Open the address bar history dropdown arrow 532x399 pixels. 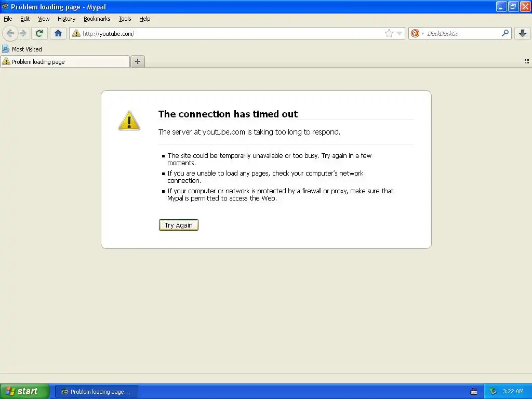[x=400, y=33]
